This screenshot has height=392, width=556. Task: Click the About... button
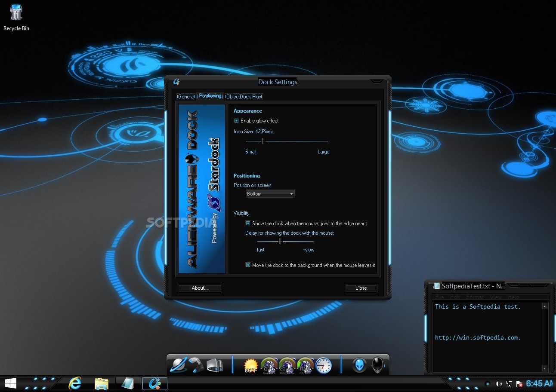click(x=200, y=288)
